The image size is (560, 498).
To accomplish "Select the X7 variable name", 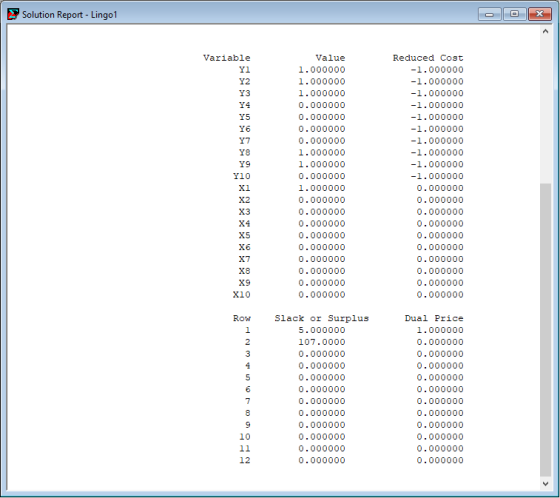I will coord(245,259).
